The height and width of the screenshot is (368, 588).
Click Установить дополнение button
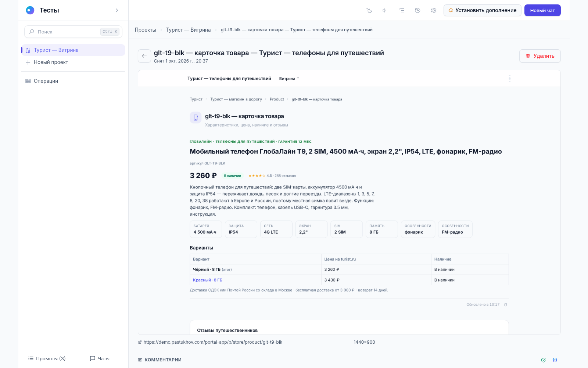point(482,10)
